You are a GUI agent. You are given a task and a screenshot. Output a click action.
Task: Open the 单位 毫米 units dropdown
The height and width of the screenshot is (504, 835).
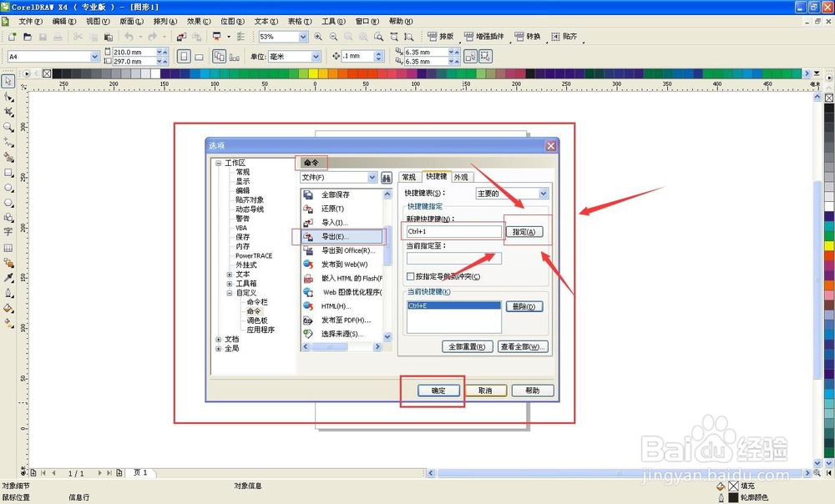coord(316,57)
